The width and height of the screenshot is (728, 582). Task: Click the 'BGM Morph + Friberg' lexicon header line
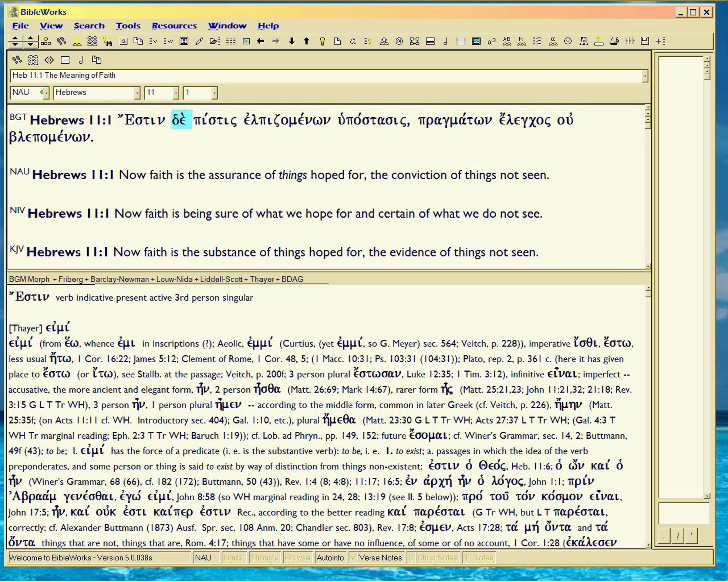tap(156, 279)
